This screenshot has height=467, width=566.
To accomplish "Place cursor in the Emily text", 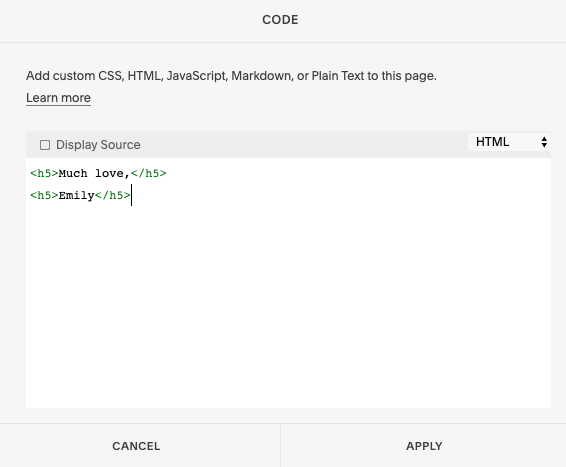I will pos(77,196).
